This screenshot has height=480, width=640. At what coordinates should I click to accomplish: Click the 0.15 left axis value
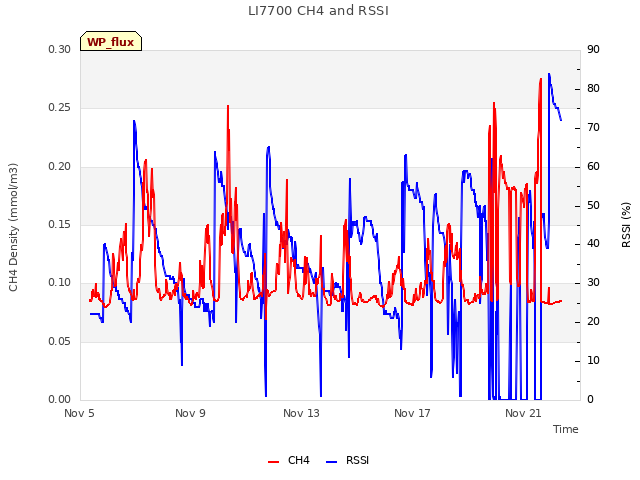coord(59,224)
